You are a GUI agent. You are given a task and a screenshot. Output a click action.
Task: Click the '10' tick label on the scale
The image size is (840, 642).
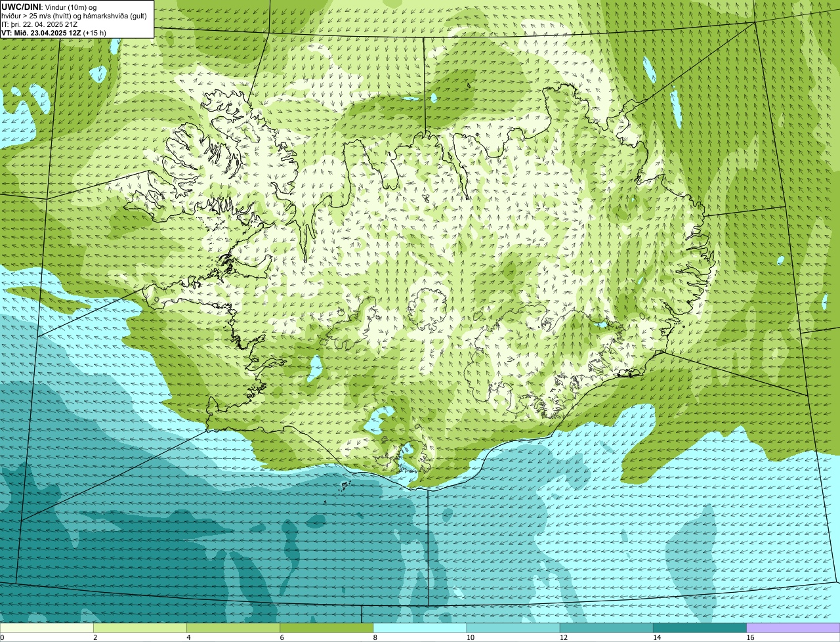pyautogui.click(x=470, y=637)
